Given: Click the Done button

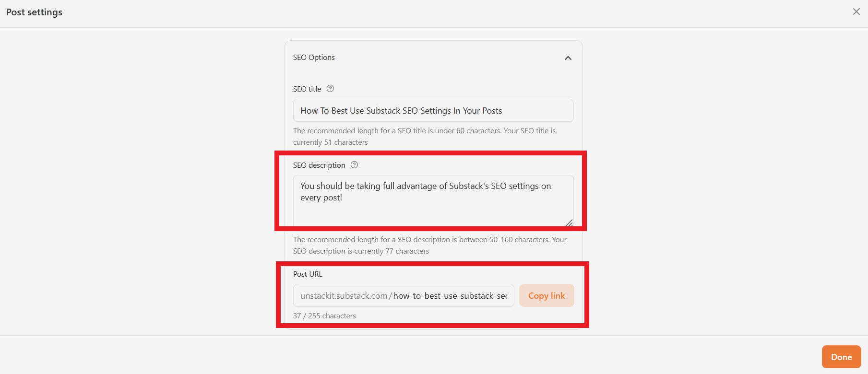Looking at the screenshot, I should pyautogui.click(x=841, y=357).
